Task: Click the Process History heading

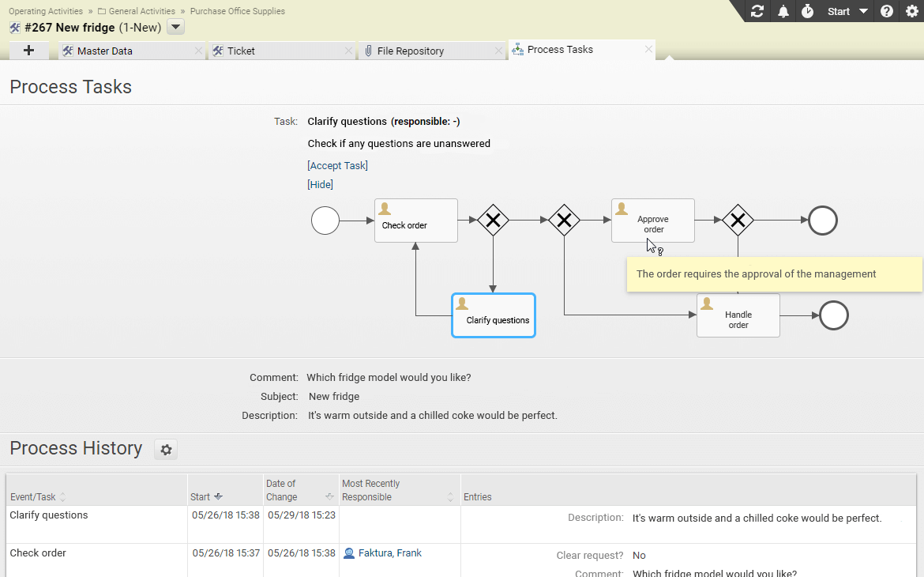Action: coord(76,448)
